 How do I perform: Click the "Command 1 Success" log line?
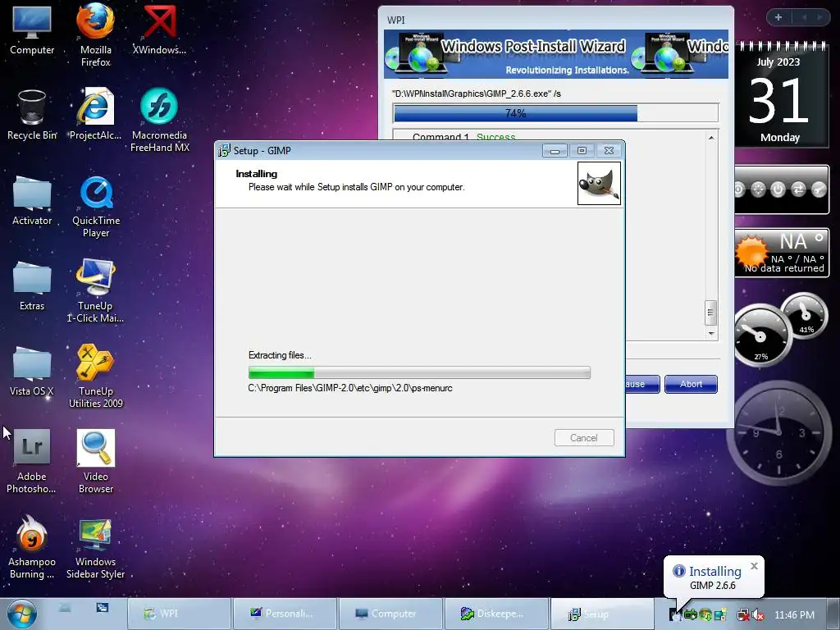click(464, 137)
